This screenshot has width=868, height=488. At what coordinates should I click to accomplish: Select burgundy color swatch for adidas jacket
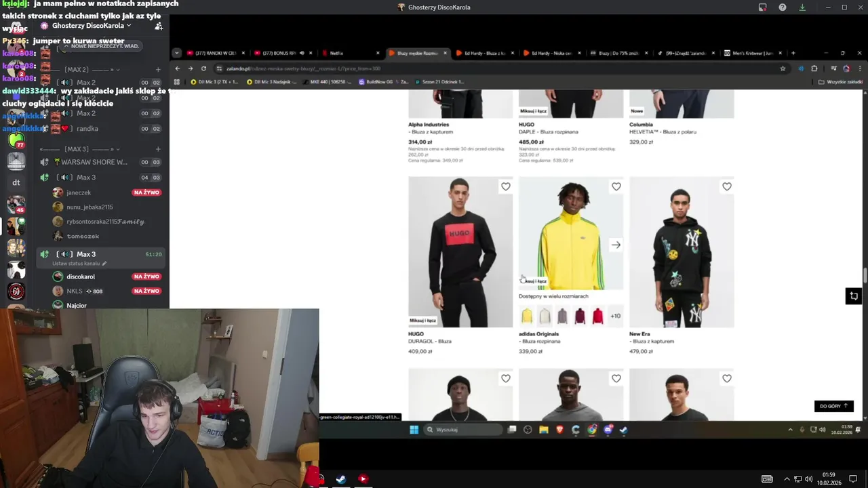tap(580, 316)
